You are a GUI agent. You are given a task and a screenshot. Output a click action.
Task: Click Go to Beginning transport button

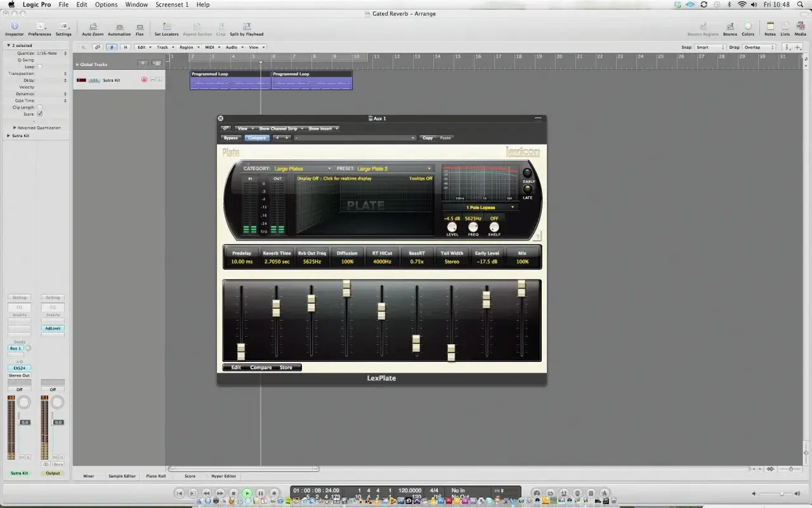pos(179,493)
